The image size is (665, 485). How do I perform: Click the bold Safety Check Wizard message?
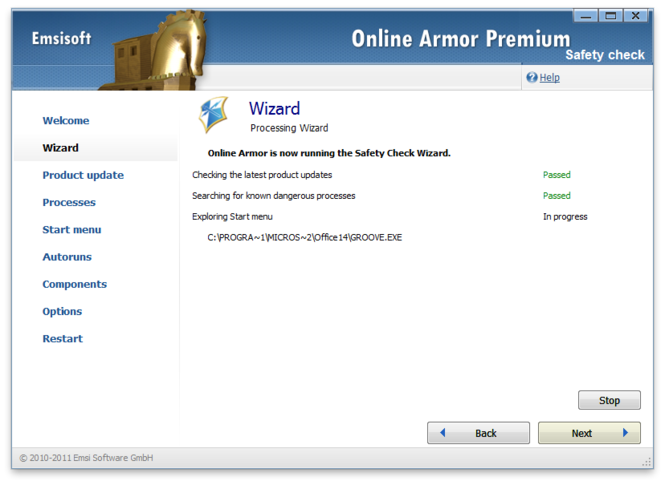(x=329, y=153)
